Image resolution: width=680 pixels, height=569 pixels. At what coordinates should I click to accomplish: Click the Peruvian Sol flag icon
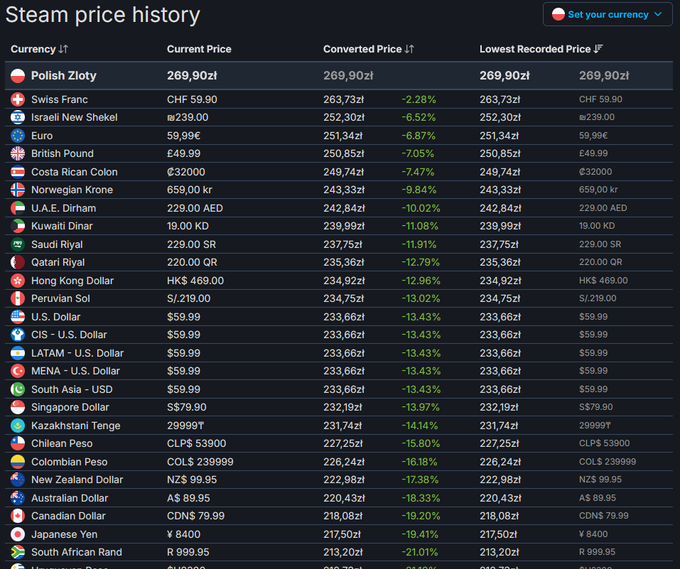click(x=18, y=298)
